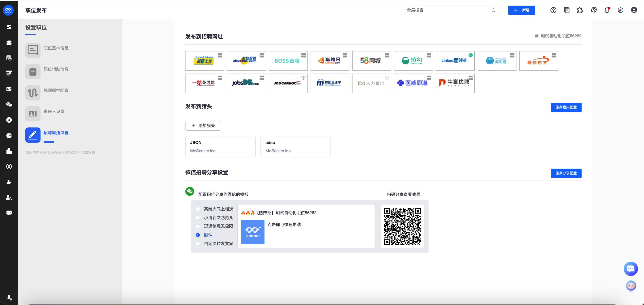Open the user account avatar icon
The height and width of the screenshot is (305, 644).
634,10
